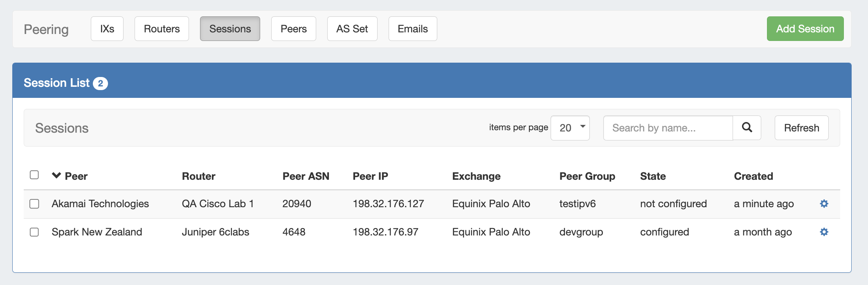Toggle the select-all sessions checkbox
The image size is (868, 285).
click(x=34, y=175)
